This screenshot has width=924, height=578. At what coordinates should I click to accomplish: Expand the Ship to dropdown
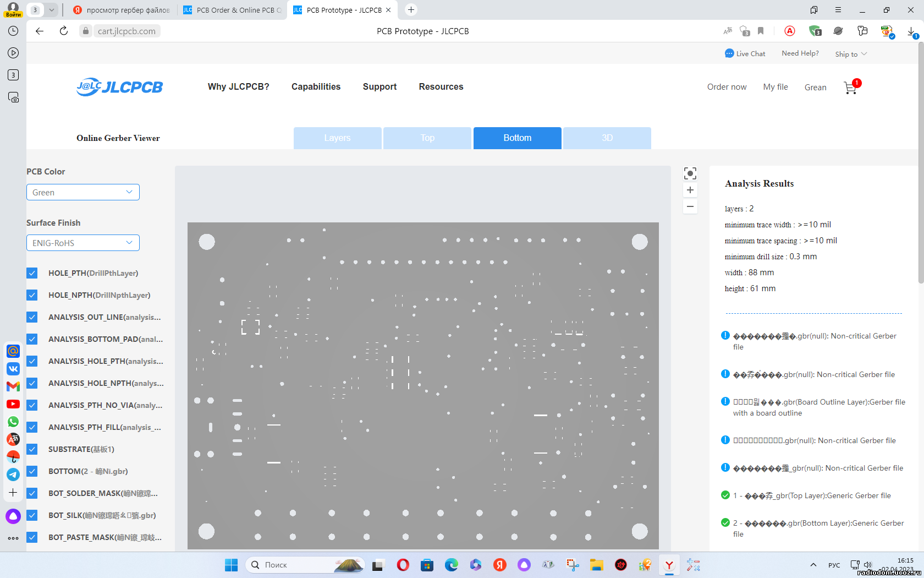point(851,54)
